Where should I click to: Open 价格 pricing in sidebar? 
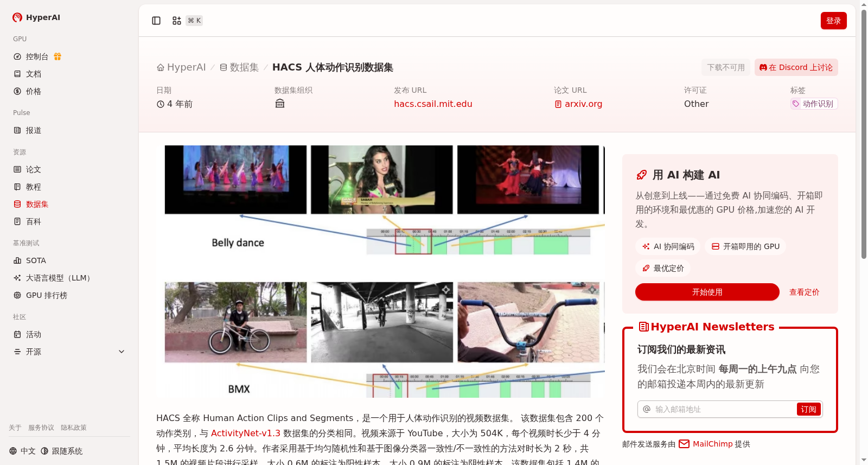coord(34,91)
